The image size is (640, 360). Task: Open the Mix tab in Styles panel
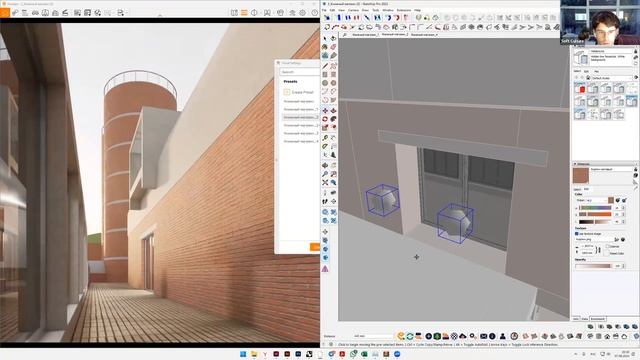596,71
